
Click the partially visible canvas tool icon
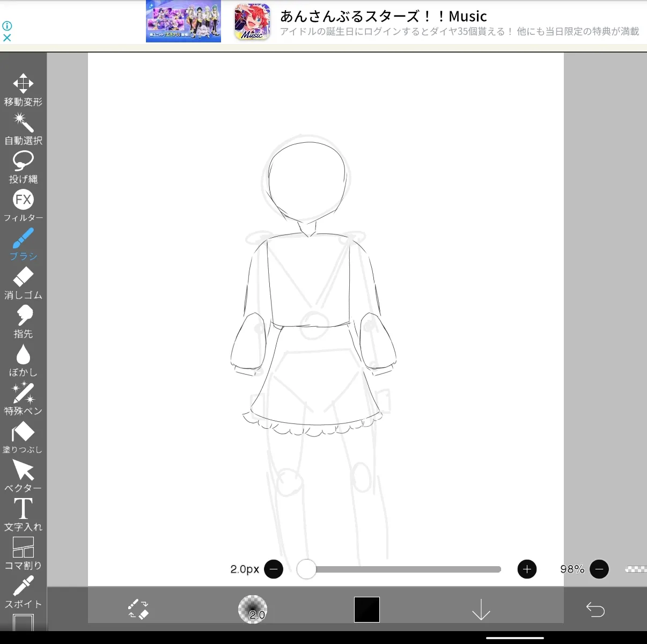tap(23, 623)
